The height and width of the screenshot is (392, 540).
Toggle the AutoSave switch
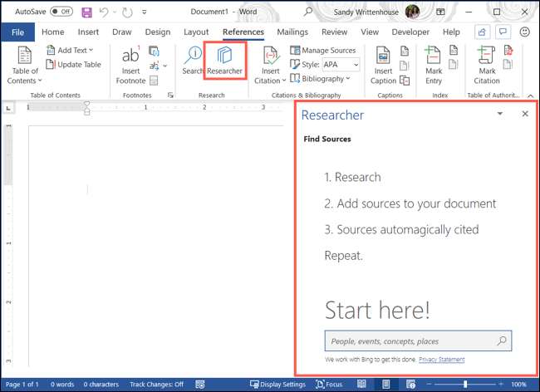[x=61, y=12]
